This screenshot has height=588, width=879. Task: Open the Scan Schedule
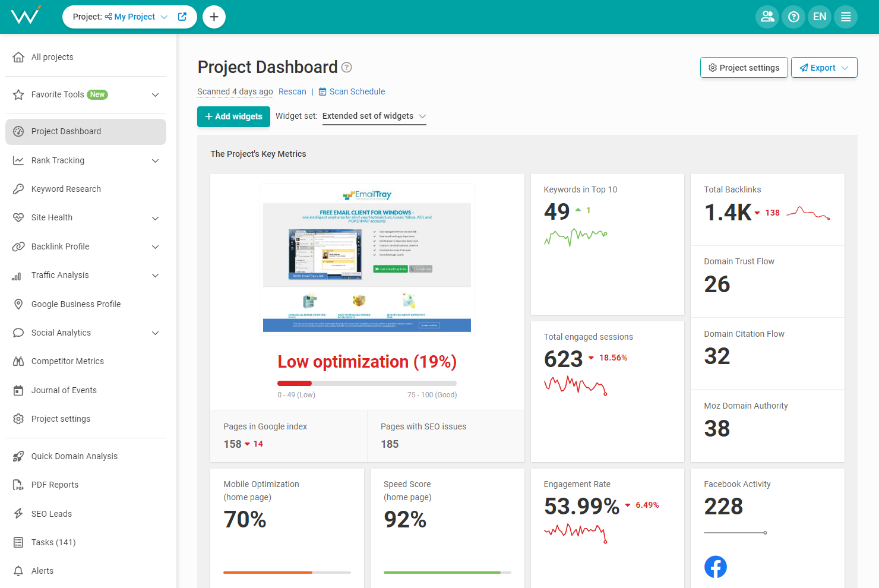point(358,91)
